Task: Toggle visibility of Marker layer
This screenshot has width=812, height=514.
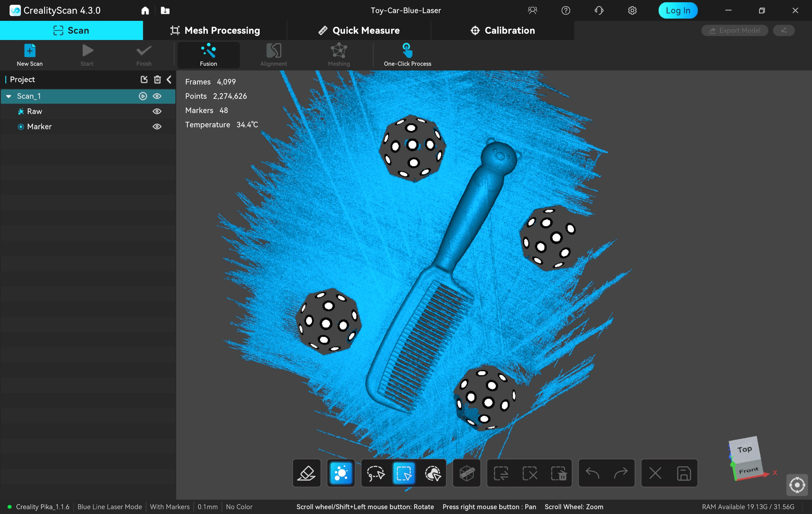Action: point(157,127)
